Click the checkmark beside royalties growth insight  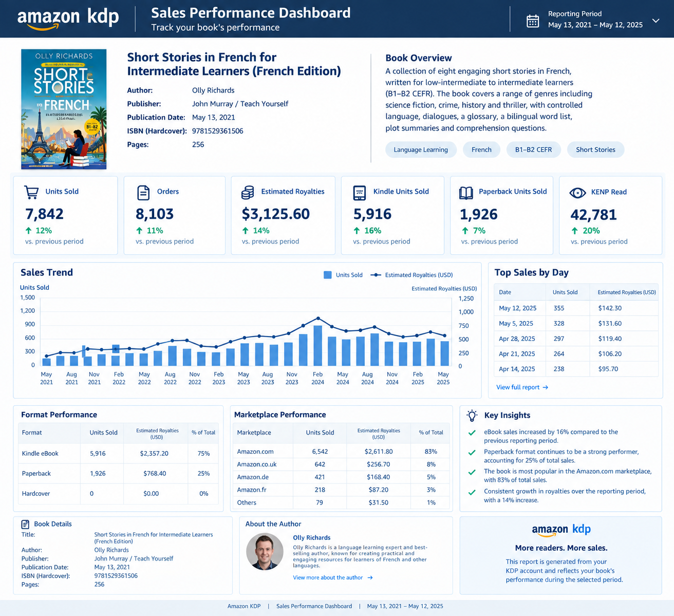coord(472,492)
